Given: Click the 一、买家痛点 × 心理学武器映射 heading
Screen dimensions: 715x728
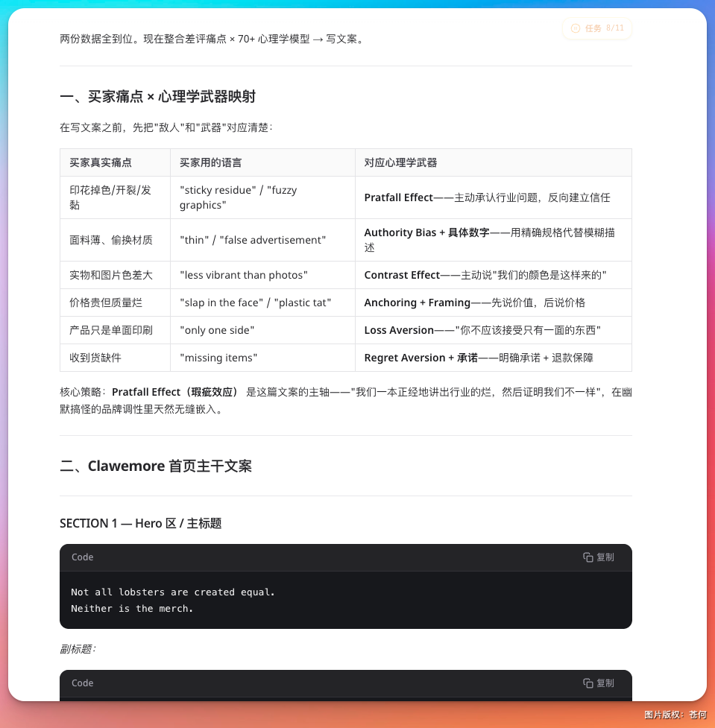Looking at the screenshot, I should 159,96.
